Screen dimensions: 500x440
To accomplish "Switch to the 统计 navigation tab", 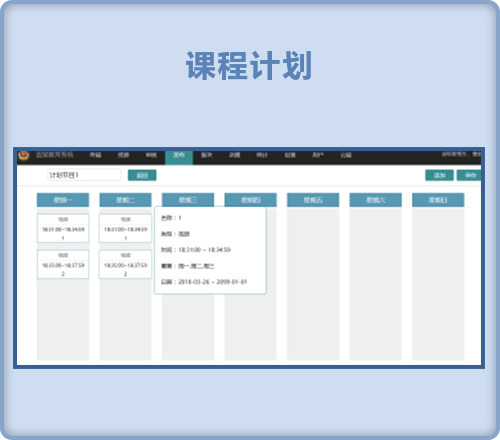I will 262,155.
